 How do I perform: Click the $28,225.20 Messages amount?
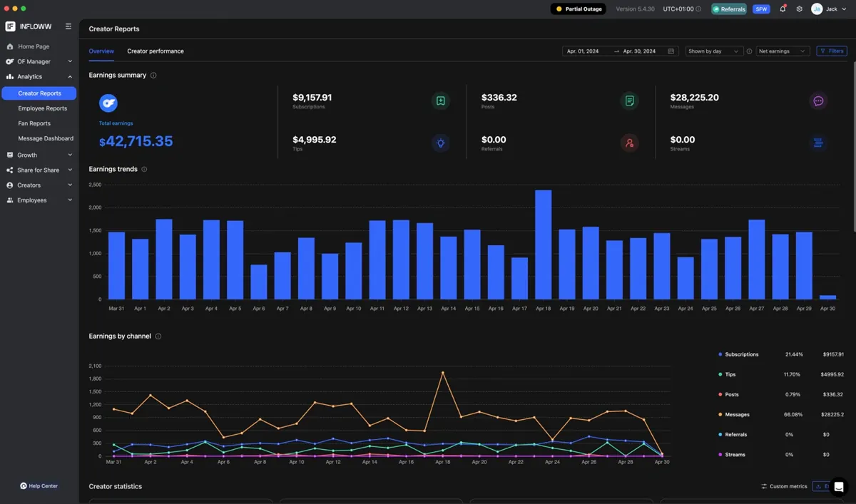(695, 98)
